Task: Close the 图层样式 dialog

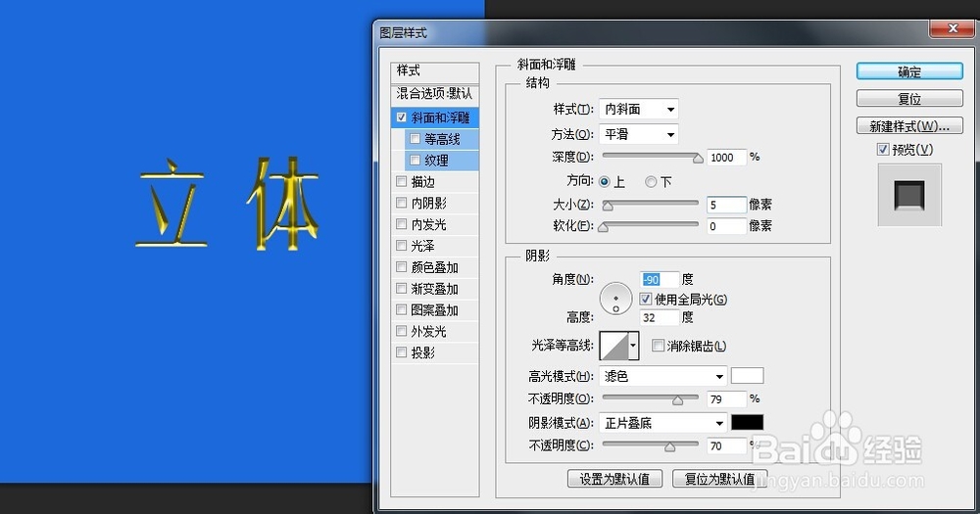Action: [x=953, y=28]
